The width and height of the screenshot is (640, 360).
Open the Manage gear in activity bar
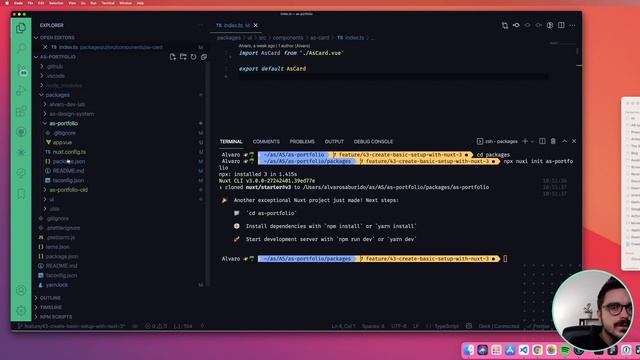pos(21,311)
